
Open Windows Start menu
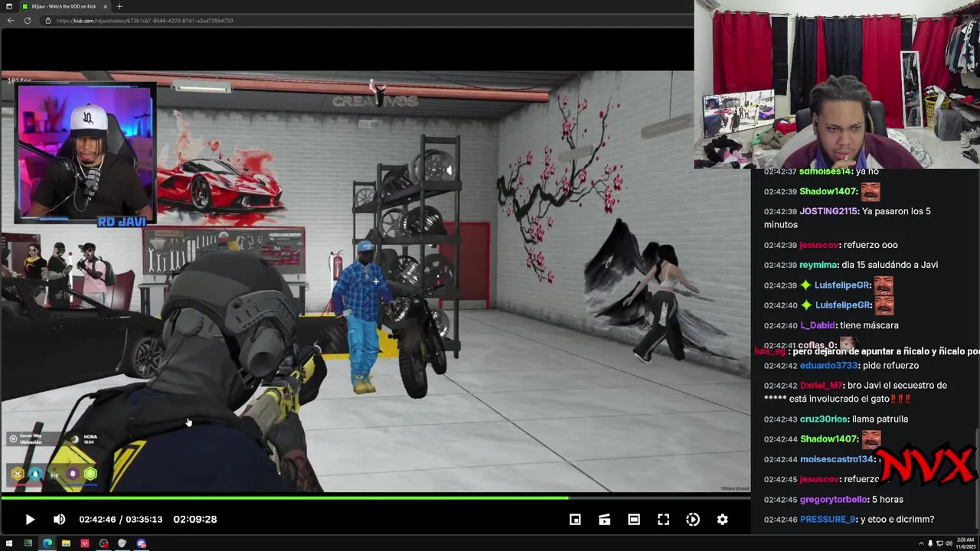click(x=9, y=543)
